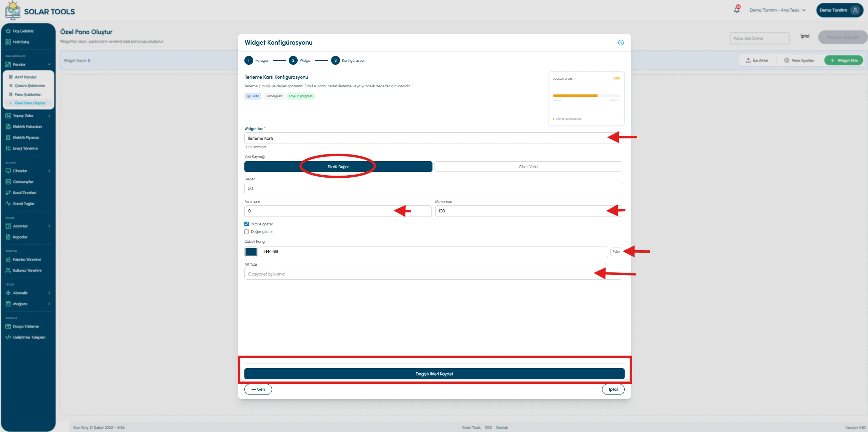Click the Gateway'ler server icon
This screenshot has height=432, width=868.
click(x=8, y=182)
